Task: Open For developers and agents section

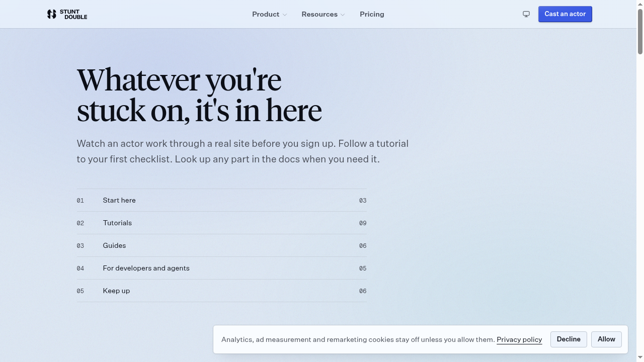Action: point(221,268)
